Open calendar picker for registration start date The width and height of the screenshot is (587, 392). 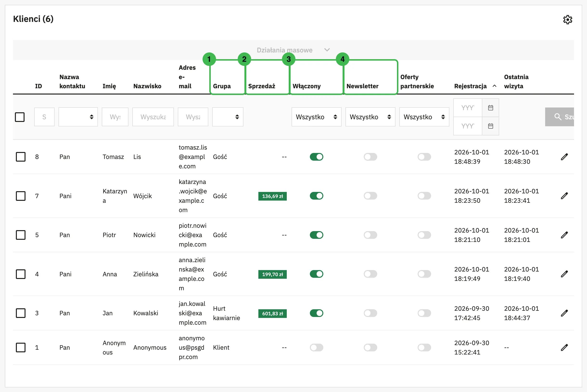click(x=491, y=108)
